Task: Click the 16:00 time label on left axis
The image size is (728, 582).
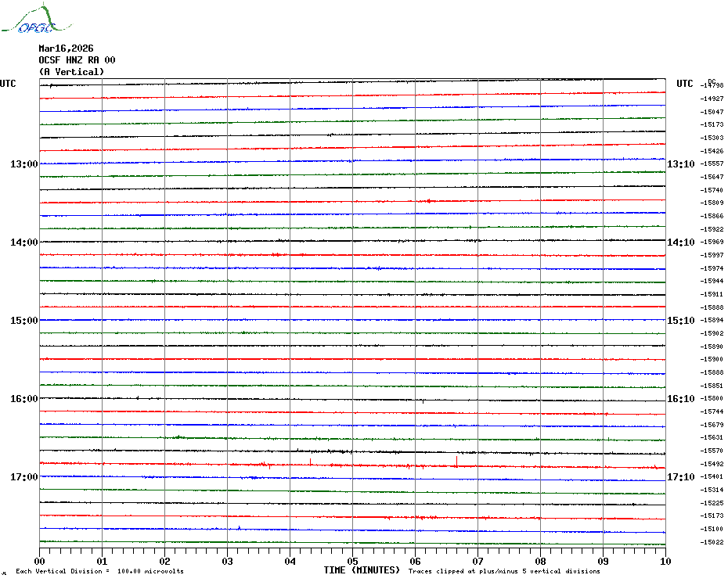Action: tap(24, 399)
